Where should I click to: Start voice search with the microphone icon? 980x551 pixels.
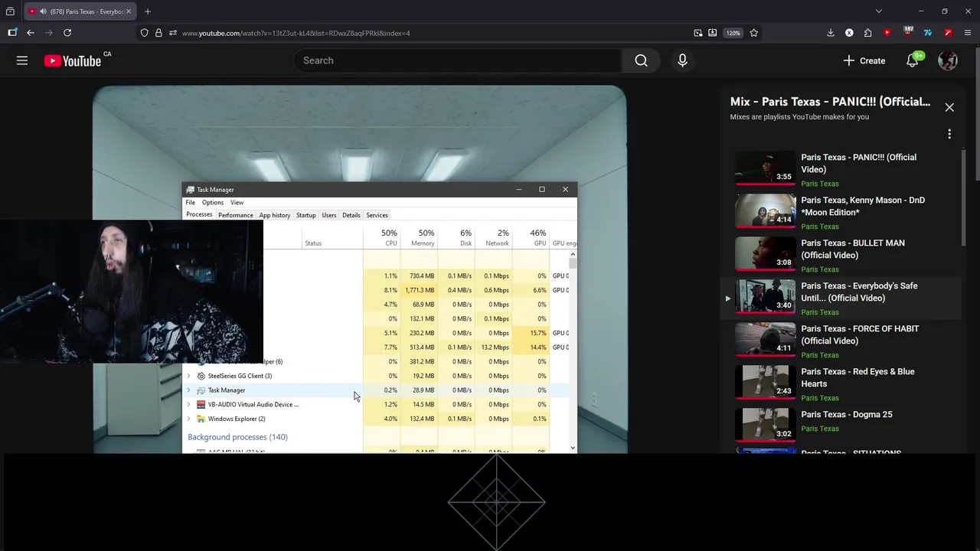pyautogui.click(x=682, y=60)
